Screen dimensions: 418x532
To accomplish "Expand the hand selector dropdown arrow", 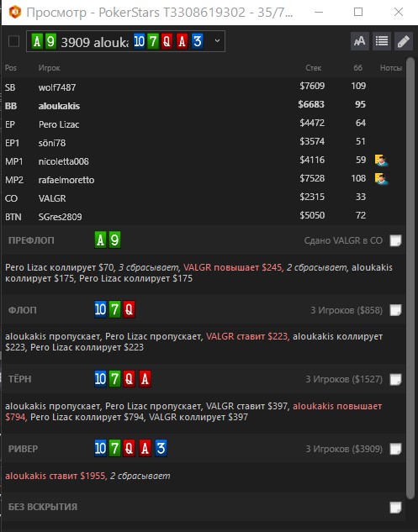I will [217, 40].
